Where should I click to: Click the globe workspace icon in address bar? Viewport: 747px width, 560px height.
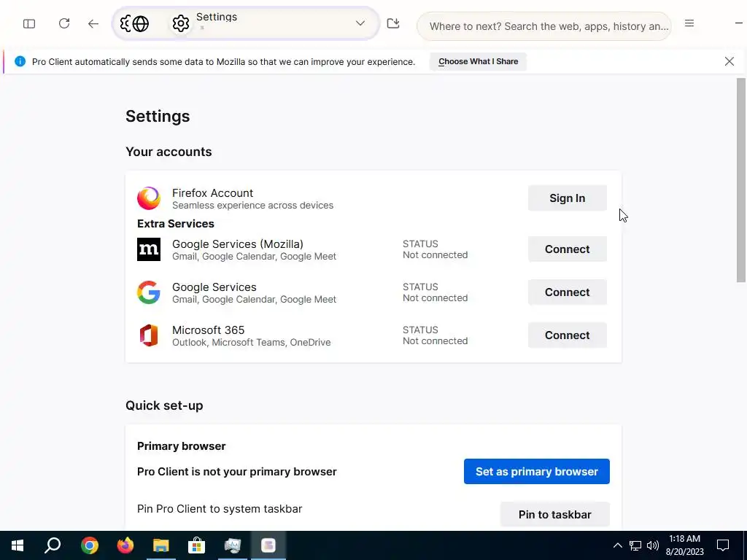141,23
